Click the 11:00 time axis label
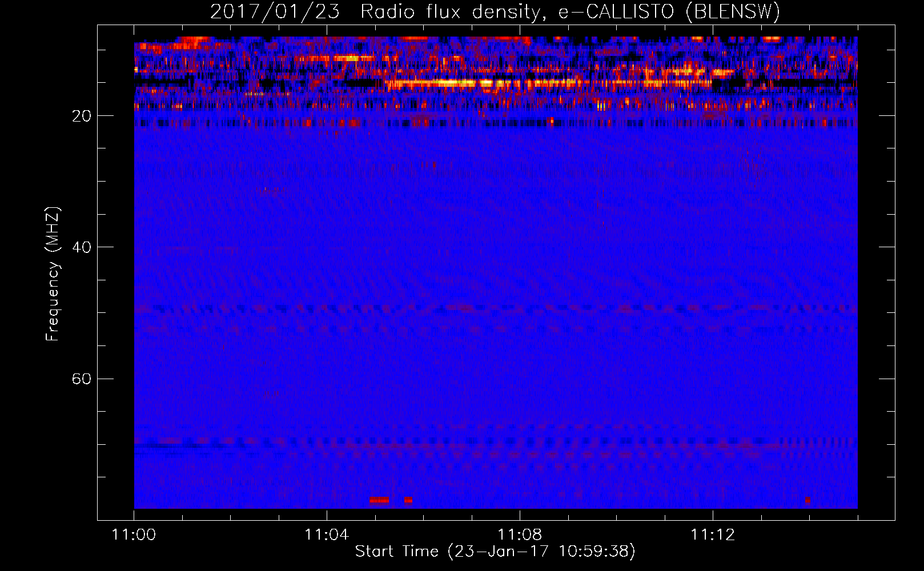924x571 pixels. (x=134, y=534)
